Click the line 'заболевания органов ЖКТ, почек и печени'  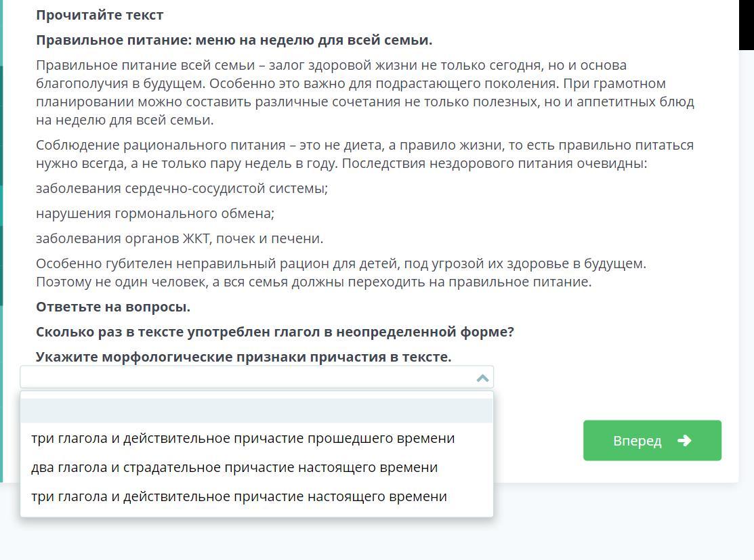(x=180, y=238)
